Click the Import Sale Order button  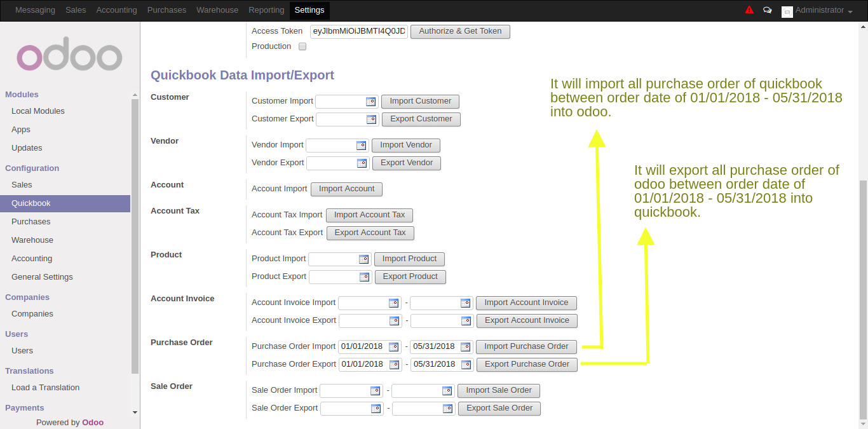tap(499, 391)
